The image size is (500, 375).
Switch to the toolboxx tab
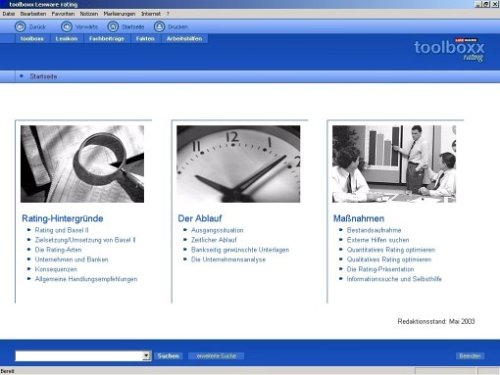(32, 39)
